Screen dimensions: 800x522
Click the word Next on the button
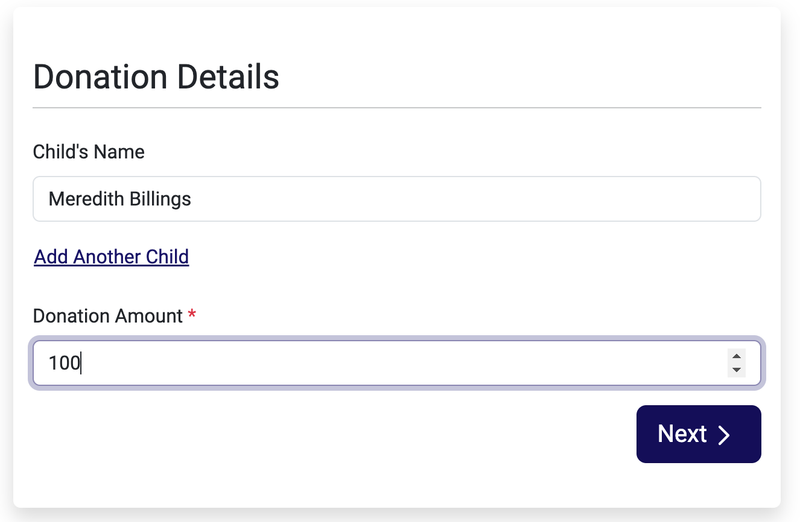coord(682,434)
